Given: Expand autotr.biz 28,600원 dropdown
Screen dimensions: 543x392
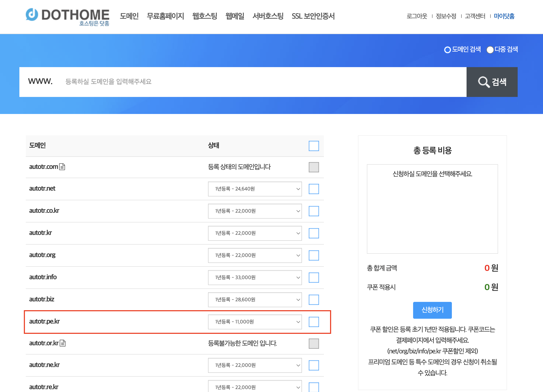Looking at the screenshot, I should (x=254, y=299).
